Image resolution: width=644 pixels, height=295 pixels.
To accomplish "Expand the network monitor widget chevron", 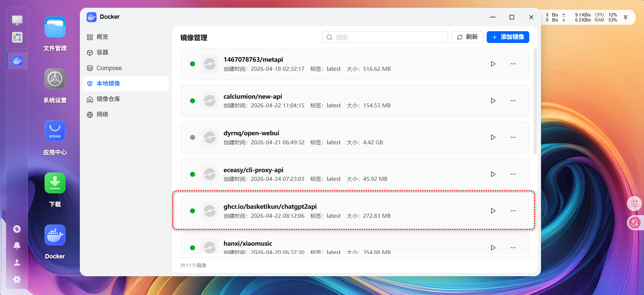I will tap(626, 17).
